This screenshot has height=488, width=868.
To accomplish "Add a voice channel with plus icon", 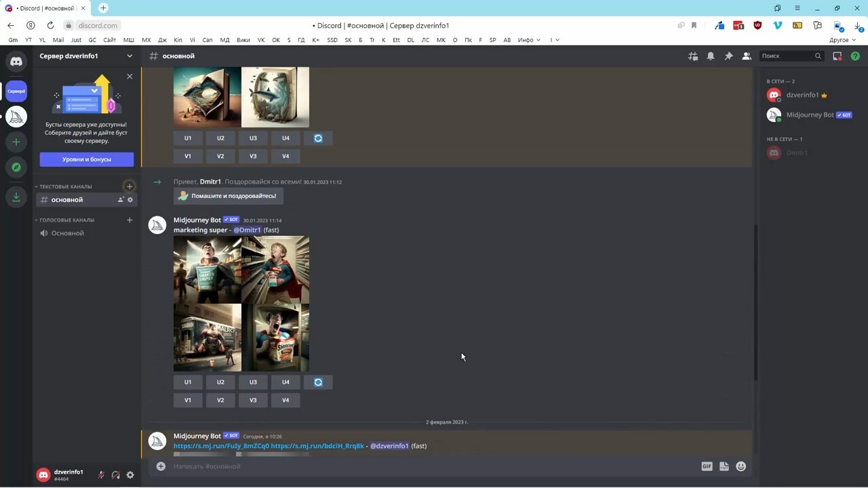I will click(x=130, y=220).
